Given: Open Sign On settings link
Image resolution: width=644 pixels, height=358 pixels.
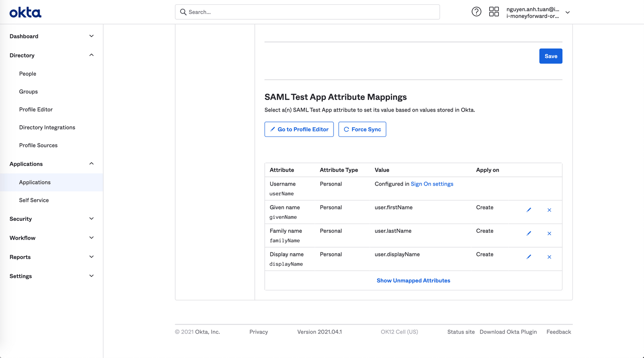Looking at the screenshot, I should (432, 184).
